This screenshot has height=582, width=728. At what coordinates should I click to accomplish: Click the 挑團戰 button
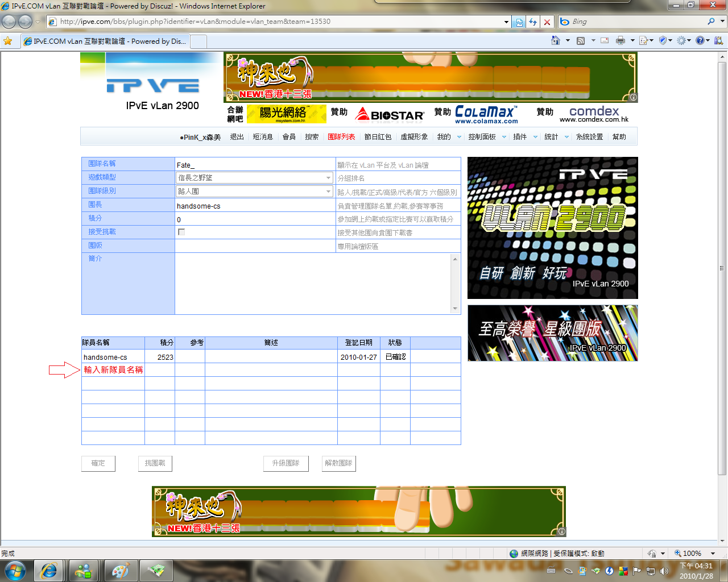(x=155, y=464)
